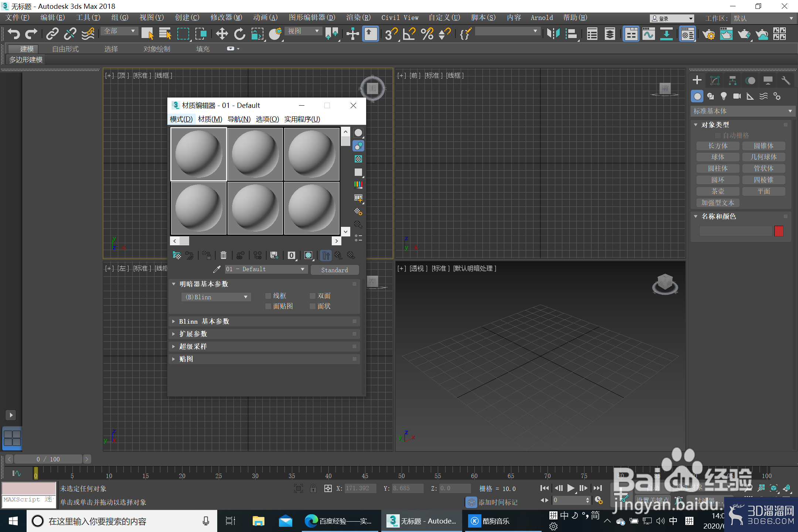Click Go to Parent icon
798x532 pixels.
(x=338, y=255)
